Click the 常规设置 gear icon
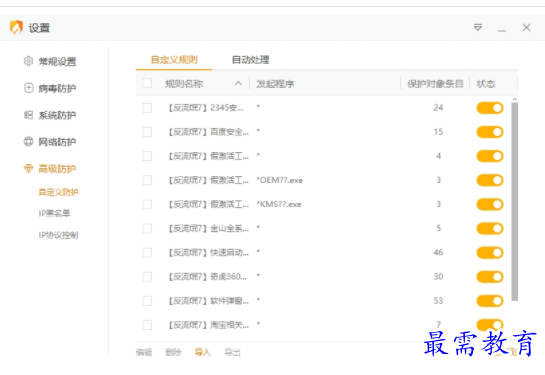The width and height of the screenshot is (545, 375). click(x=29, y=61)
